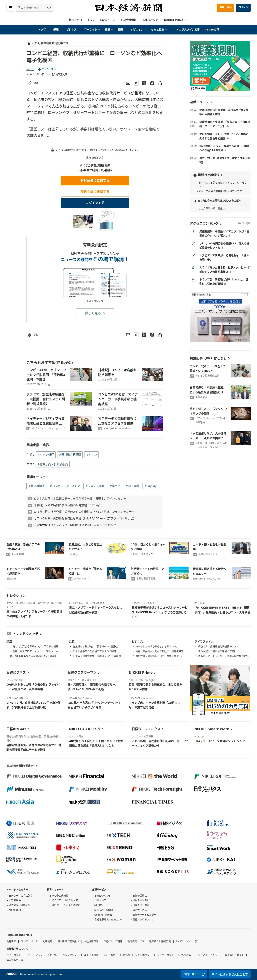Image resolution: width=257 pixels, height=980 pixels.
Task: Open the National Geographic logo link
Action: tap(67, 860)
